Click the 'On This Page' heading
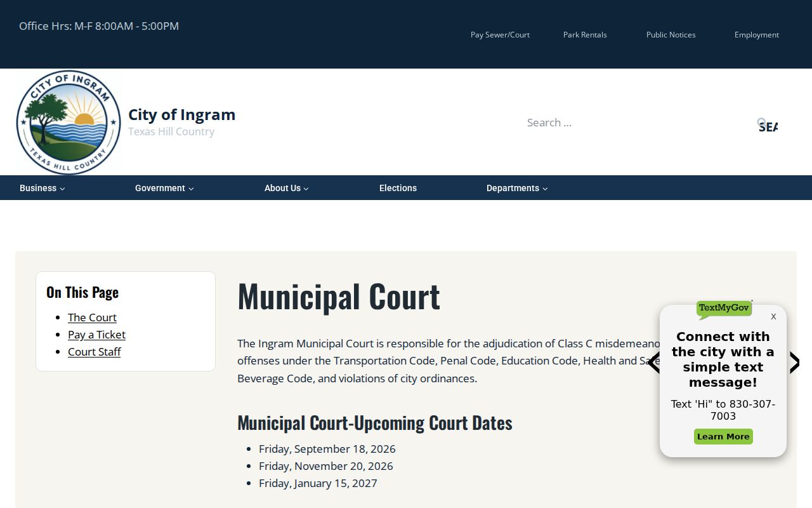The width and height of the screenshot is (812, 508). pos(82,292)
